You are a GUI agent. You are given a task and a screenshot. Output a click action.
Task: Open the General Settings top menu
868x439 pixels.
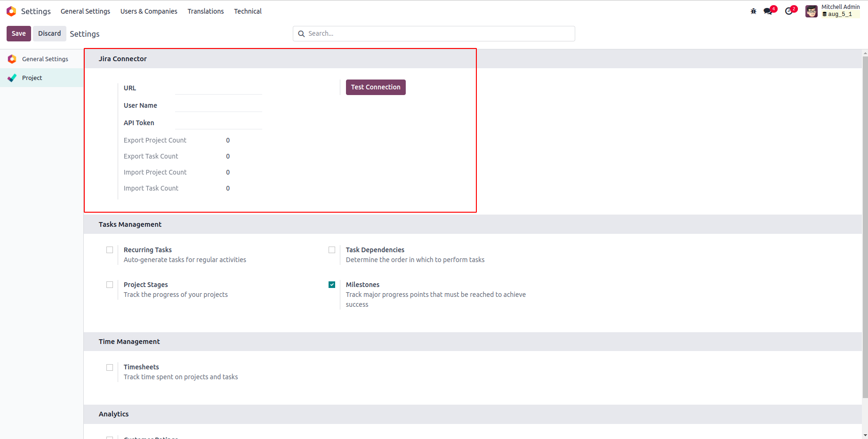(x=85, y=11)
